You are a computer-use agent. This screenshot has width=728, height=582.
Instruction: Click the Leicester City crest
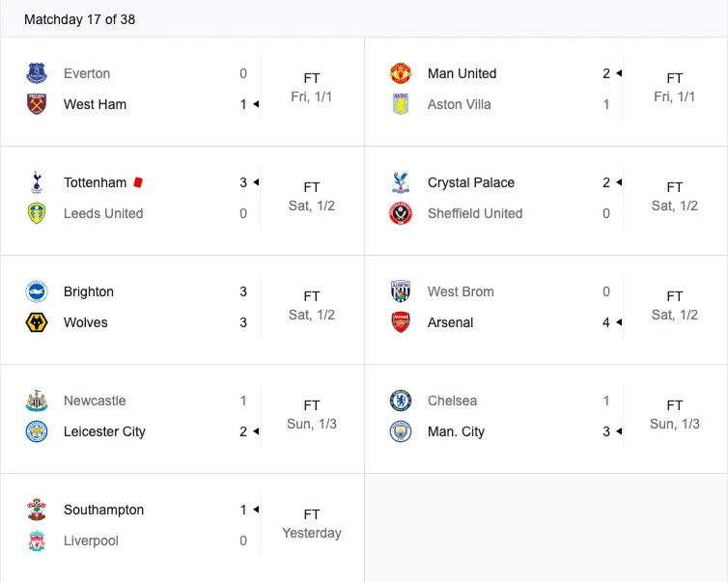(37, 431)
